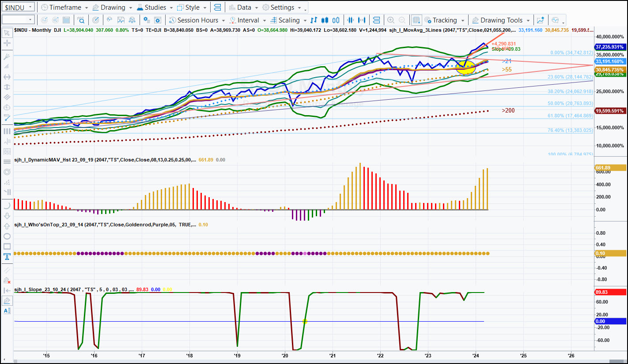This screenshot has width=628, height=364.
Task: Open the Settings menu
Action: pyautogui.click(x=282, y=8)
